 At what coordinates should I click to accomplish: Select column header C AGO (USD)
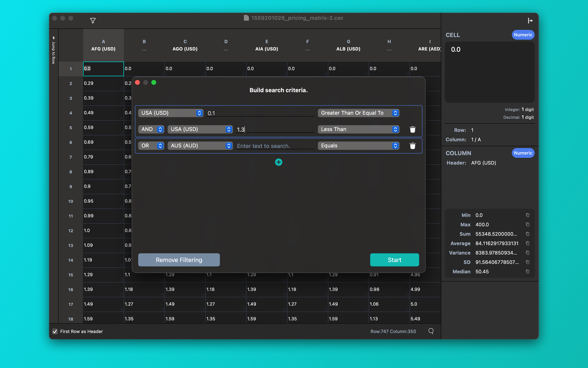tap(185, 45)
